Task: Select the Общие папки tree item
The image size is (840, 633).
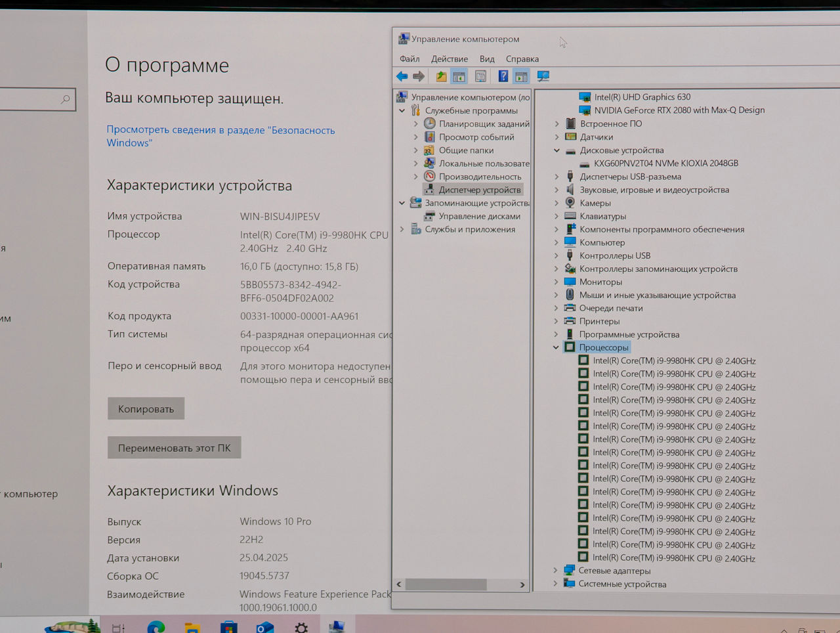Action: coord(466,150)
